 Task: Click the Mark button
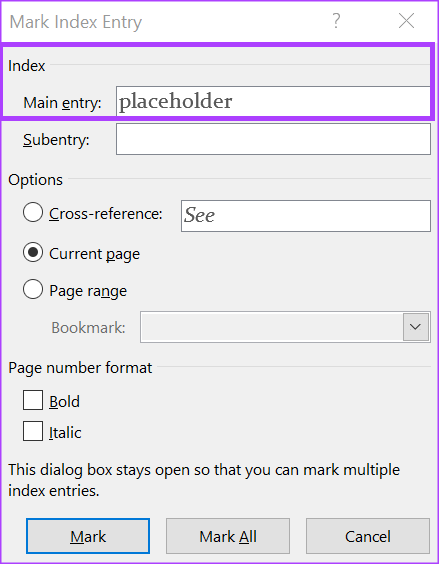88,536
